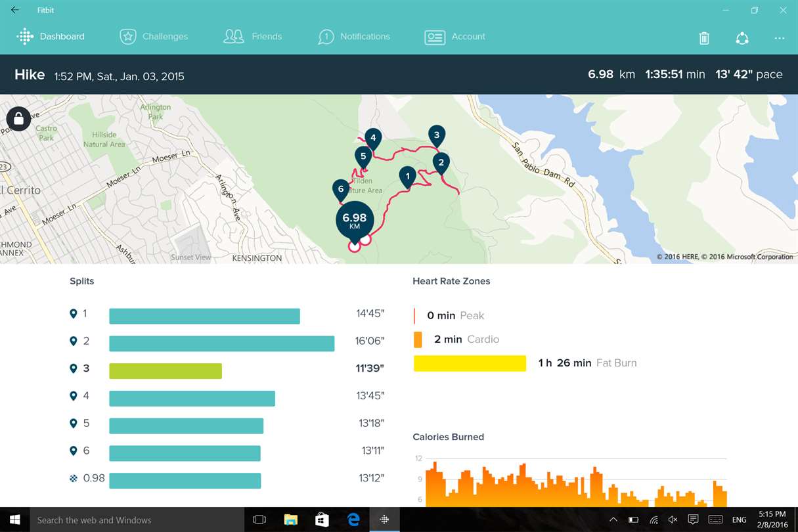Toggle the map lock icon

tap(18, 119)
